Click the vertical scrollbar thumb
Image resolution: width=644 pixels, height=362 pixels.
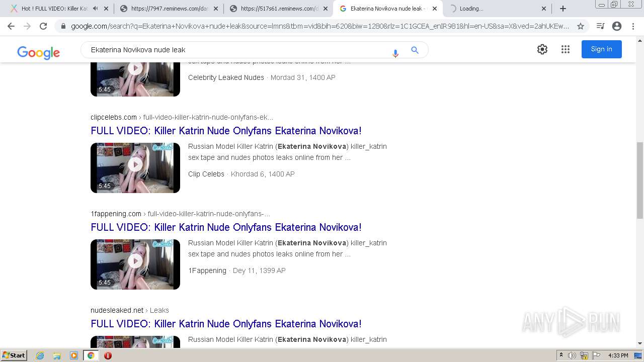tap(640, 180)
